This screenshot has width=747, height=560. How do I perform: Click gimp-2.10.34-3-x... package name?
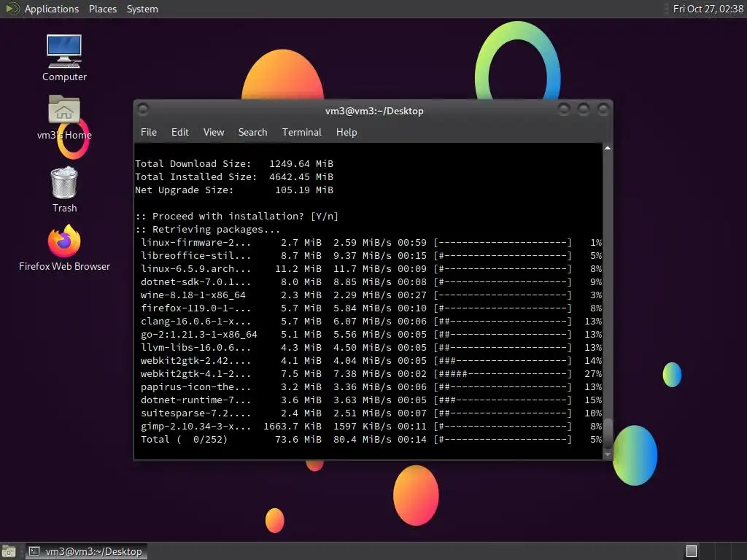click(x=196, y=427)
